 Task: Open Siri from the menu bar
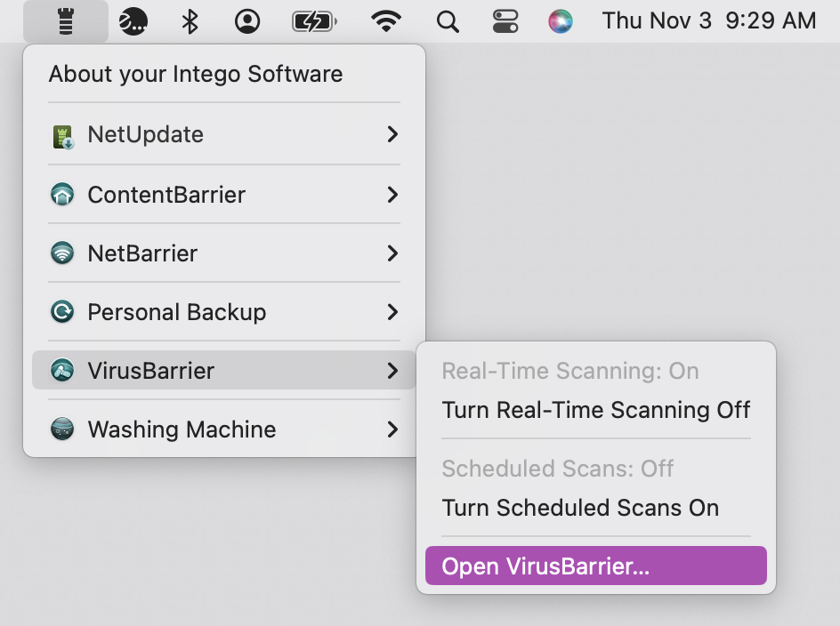[x=561, y=21]
